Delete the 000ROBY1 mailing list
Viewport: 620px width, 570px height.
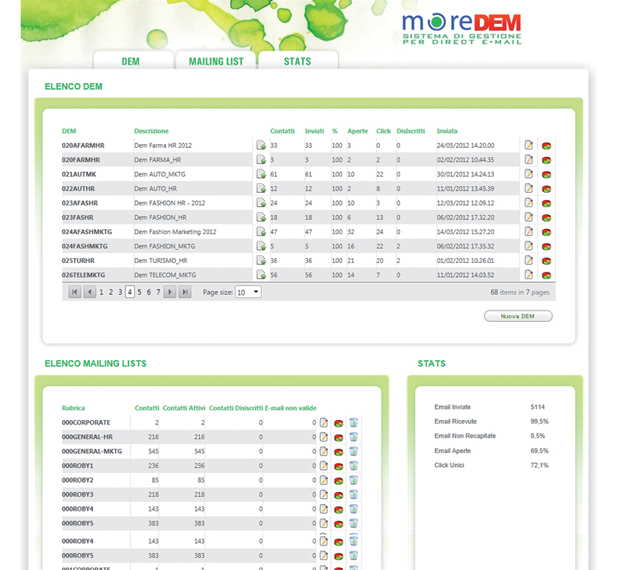tap(353, 466)
